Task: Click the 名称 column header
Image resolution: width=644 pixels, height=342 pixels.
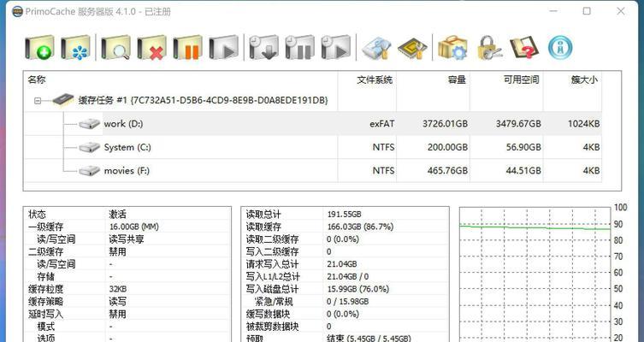Action: (x=37, y=80)
